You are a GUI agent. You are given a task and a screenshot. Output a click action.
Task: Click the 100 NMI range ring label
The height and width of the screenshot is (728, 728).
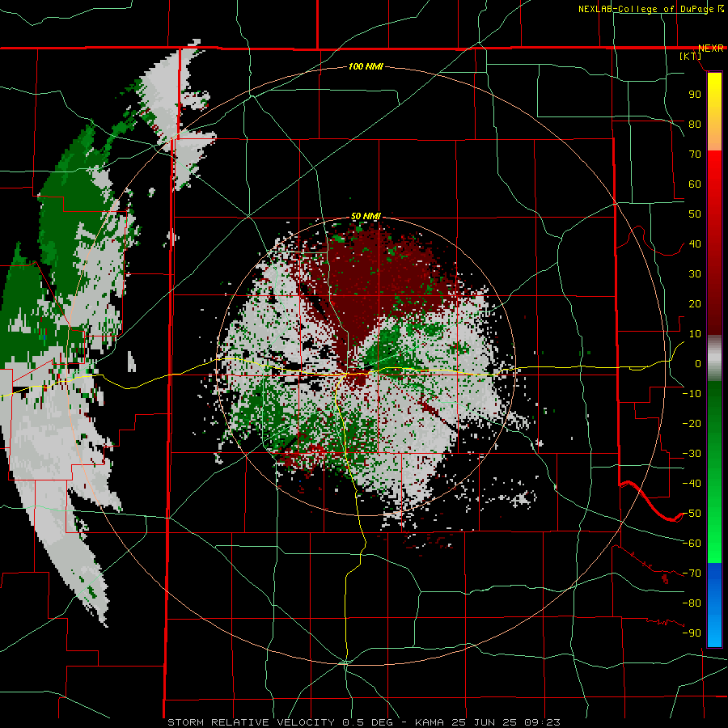366,66
